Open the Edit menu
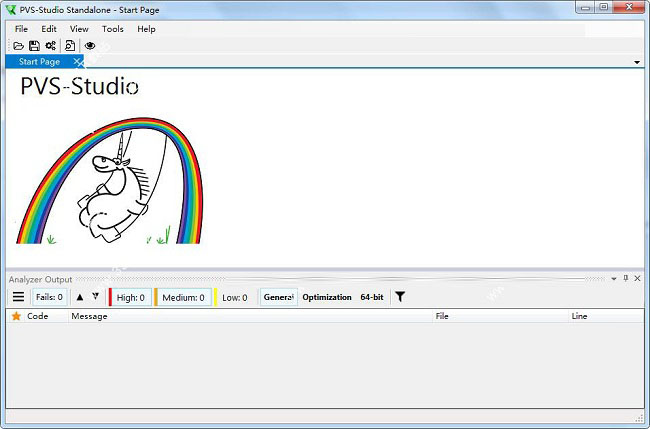This screenshot has height=429, width=650. coord(49,29)
